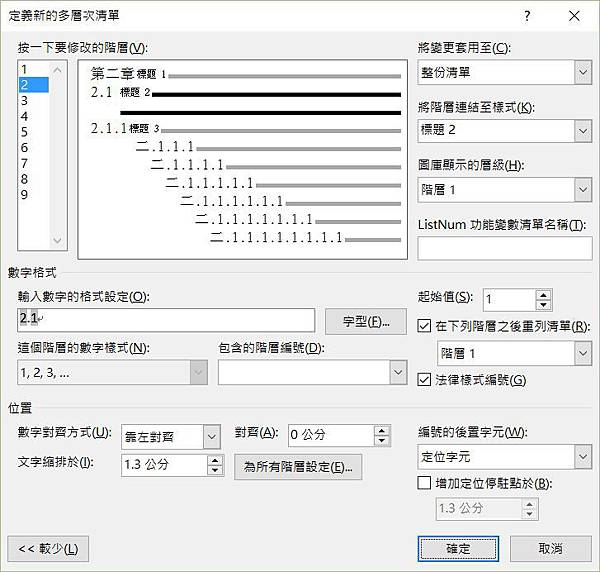The width and height of the screenshot is (600, 572).
Task: Click the 第二章 標題 1 preview line
Action: pyautogui.click(x=245, y=74)
